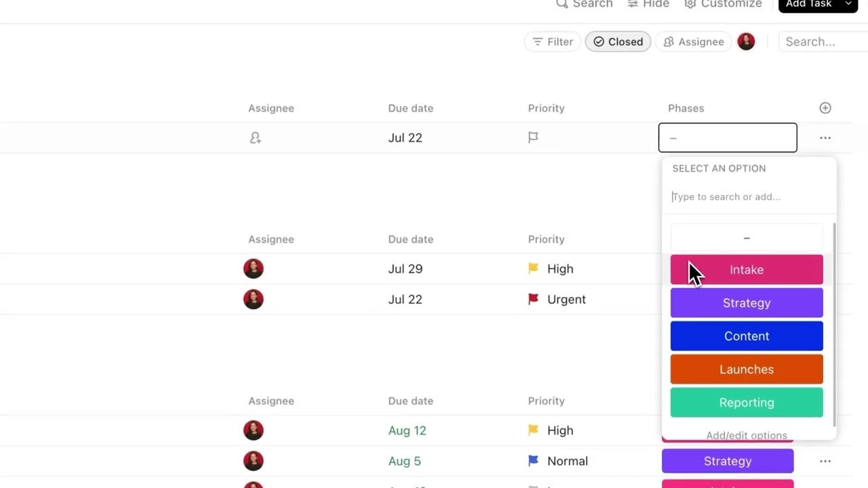
Task: Click the Add Task button
Action: click(808, 4)
